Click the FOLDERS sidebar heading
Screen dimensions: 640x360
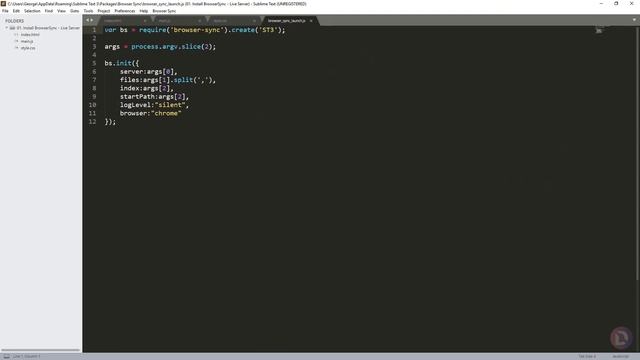tap(14, 21)
